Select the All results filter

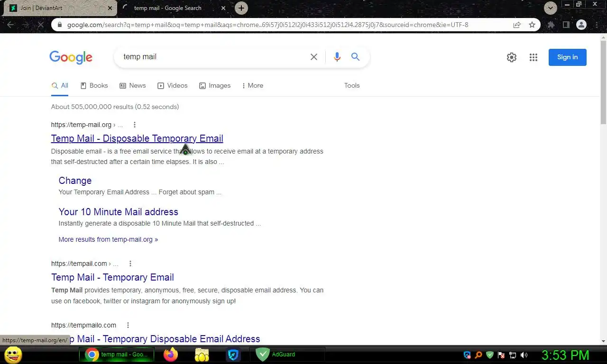(x=60, y=86)
